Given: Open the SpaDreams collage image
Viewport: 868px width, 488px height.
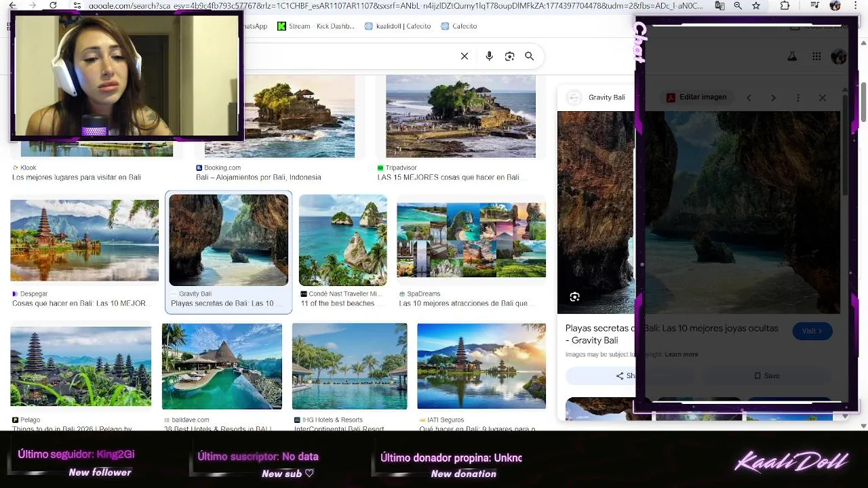Looking at the screenshot, I should coord(471,240).
